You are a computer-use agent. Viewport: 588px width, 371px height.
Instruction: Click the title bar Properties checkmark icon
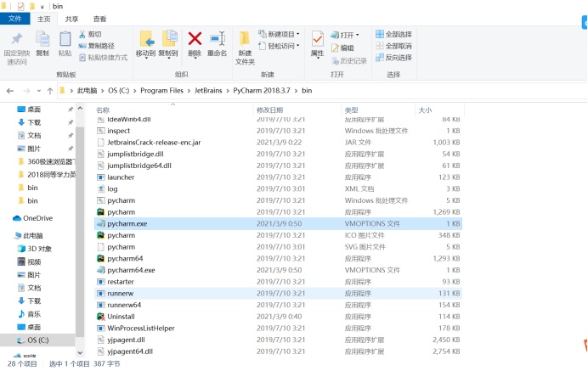click(x=21, y=7)
